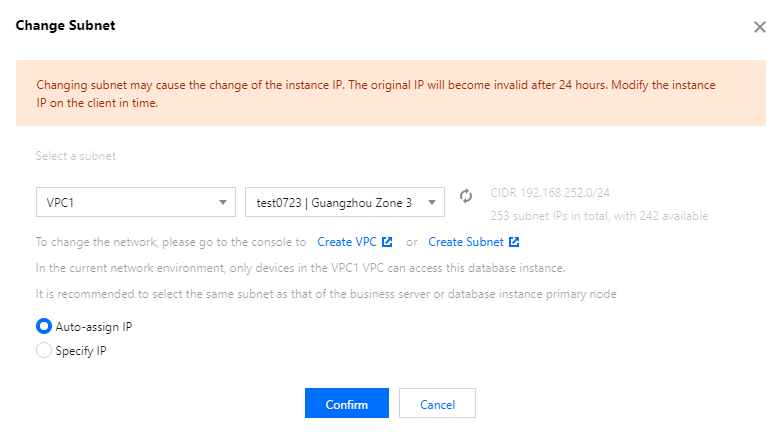Click the Change Subnet dialog title
This screenshot has width=781, height=441.
point(65,25)
